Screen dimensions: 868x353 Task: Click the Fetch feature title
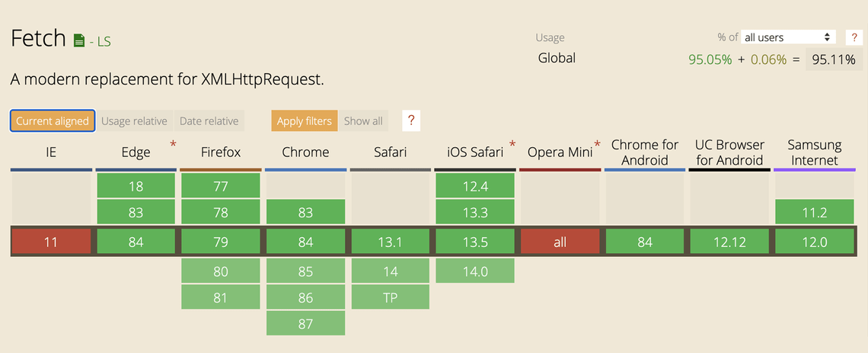tap(39, 39)
